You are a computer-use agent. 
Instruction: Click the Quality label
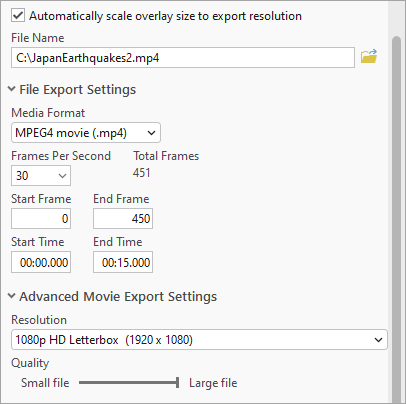(x=30, y=363)
